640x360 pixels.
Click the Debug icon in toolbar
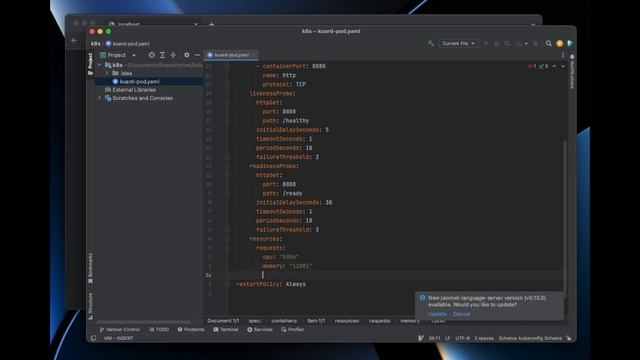(x=497, y=43)
